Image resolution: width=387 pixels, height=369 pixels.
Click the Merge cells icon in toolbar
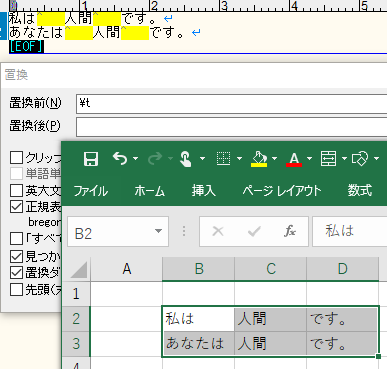(x=328, y=159)
